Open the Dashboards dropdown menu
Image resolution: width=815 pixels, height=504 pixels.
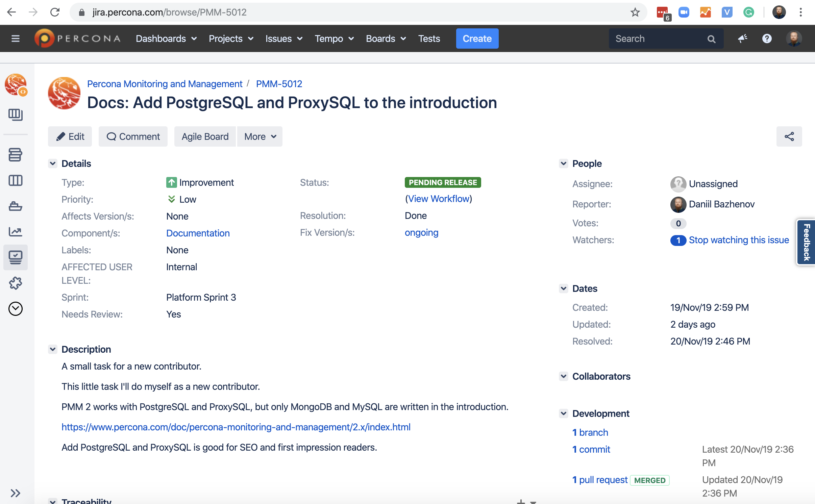click(x=166, y=39)
